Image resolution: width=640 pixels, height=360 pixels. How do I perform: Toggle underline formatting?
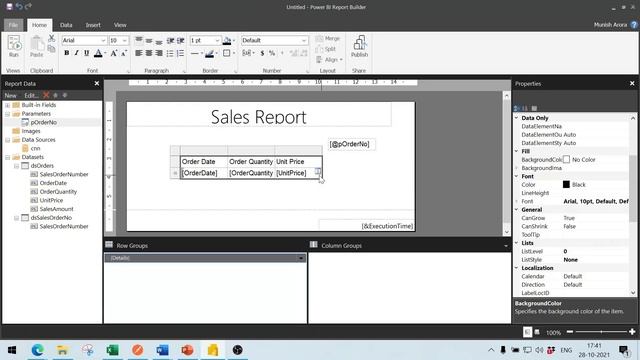[x=86, y=53]
